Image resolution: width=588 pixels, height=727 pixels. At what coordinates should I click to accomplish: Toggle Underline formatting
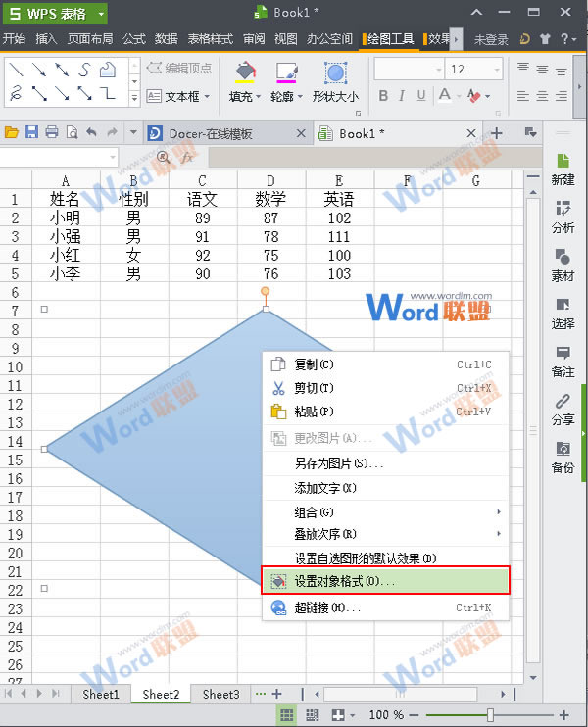[x=421, y=96]
